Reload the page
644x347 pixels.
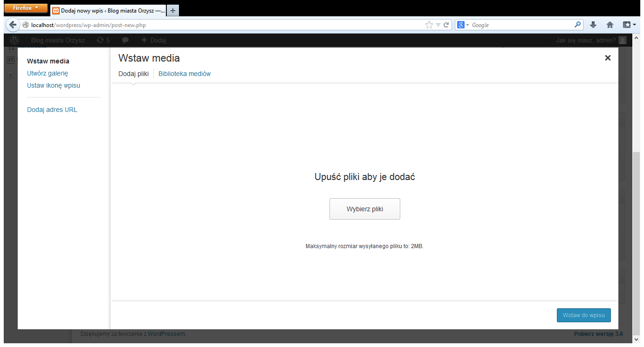(x=446, y=25)
